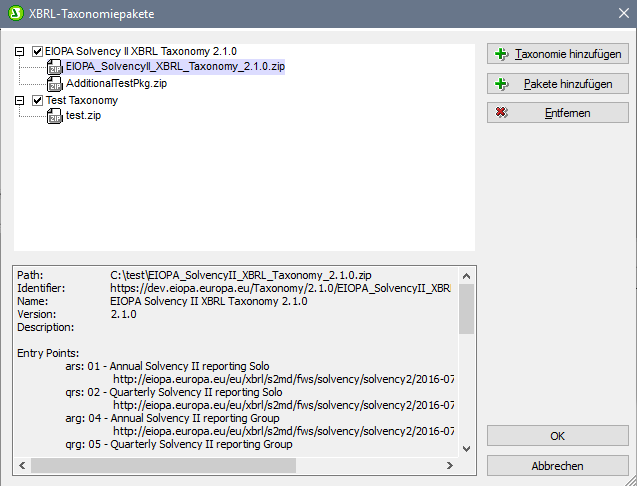Screen dimensions: 637x486
Task: Click the red X icon on Entfernen
Action: point(502,113)
